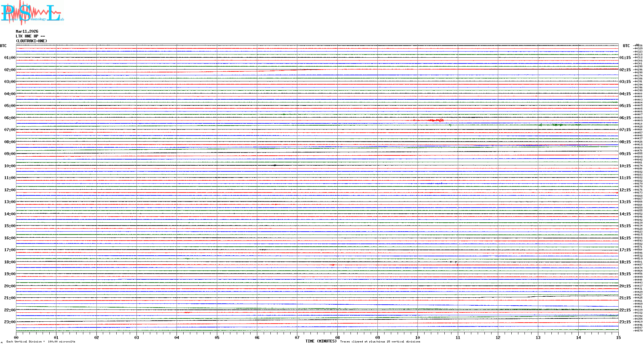The width and height of the screenshot is (644, 346).
Task: Click the red seismic burst near 06:15 trace
Action: [x=436, y=120]
